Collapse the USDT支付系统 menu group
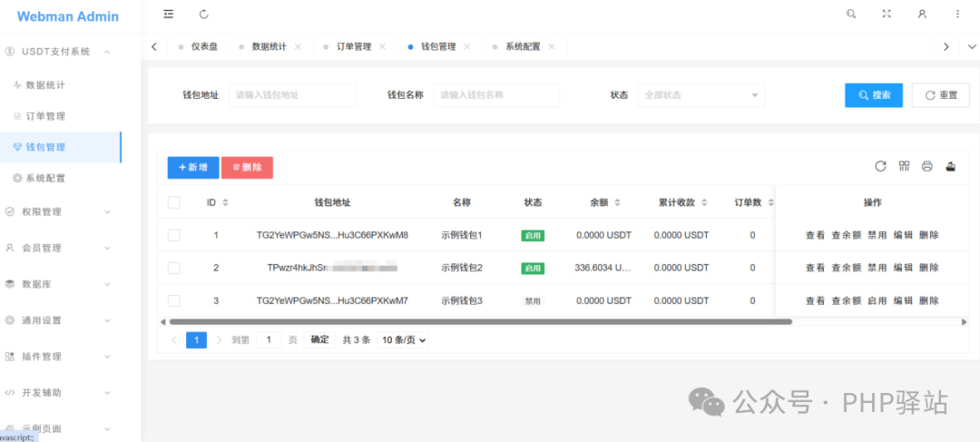The width and height of the screenshot is (980, 442). [x=61, y=51]
